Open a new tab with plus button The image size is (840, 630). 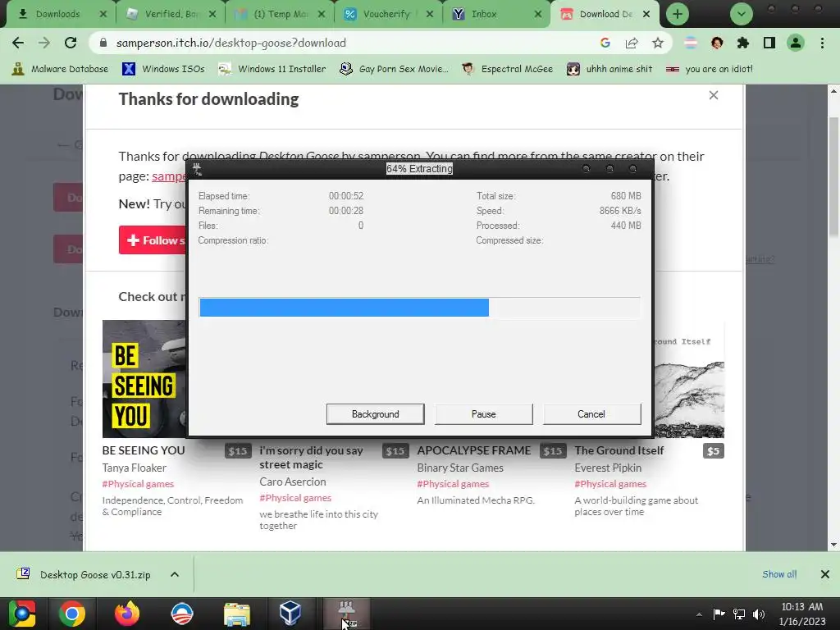677,14
